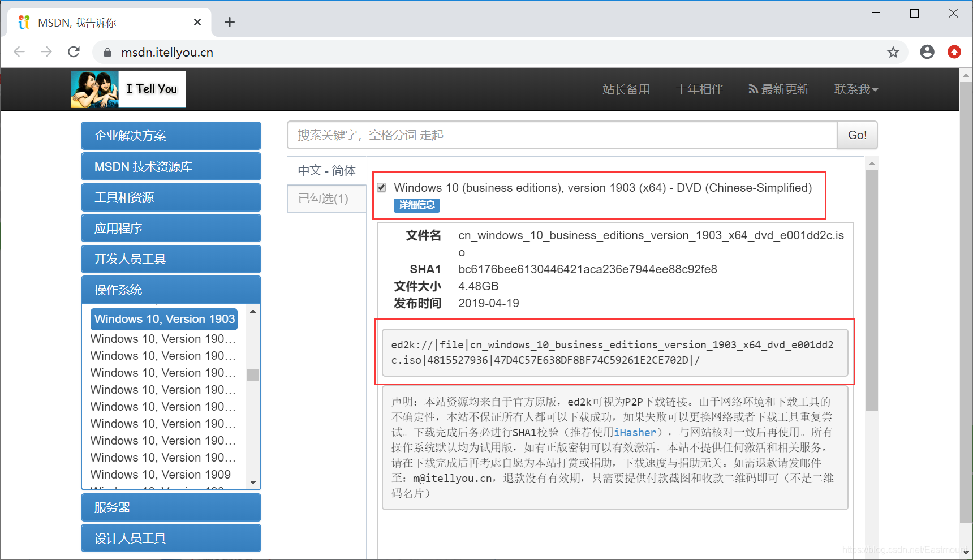
Task: Expand the 联系我 dropdown menu
Action: 856,89
